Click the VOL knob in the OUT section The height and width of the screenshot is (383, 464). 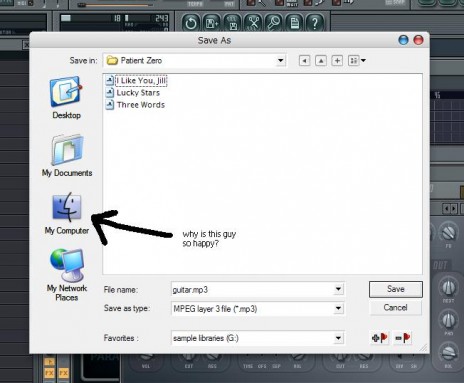click(448, 352)
